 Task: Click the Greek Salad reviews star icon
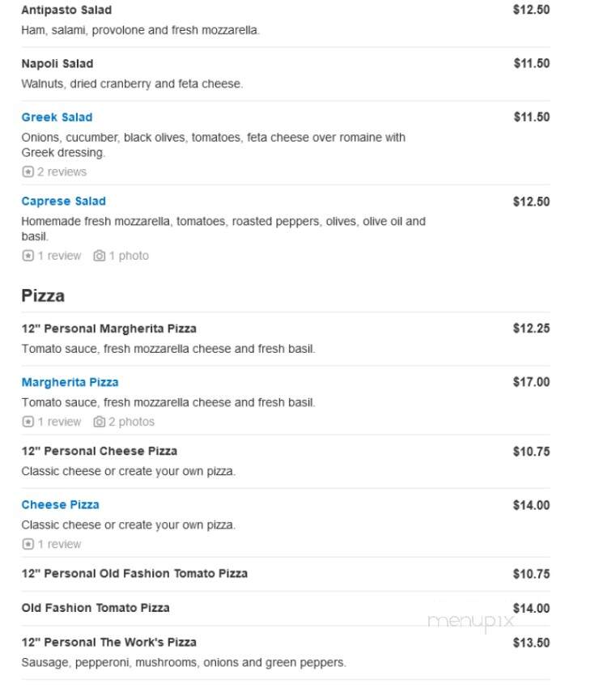(x=28, y=172)
